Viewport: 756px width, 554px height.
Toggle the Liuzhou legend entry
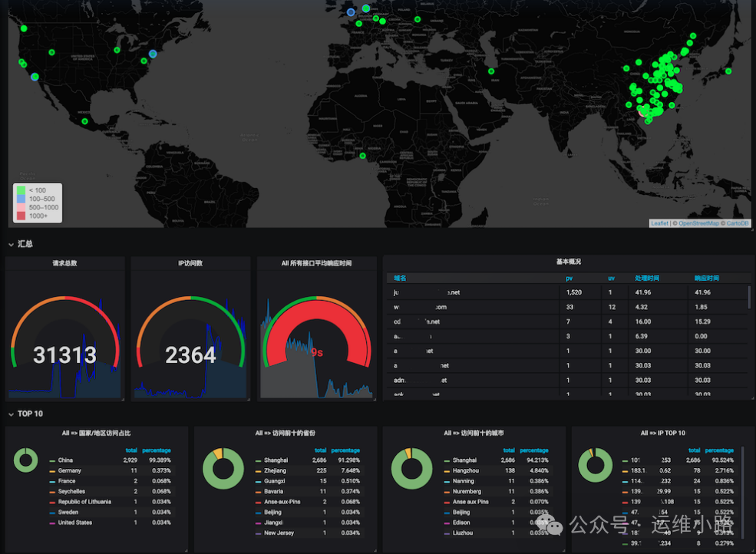point(462,533)
